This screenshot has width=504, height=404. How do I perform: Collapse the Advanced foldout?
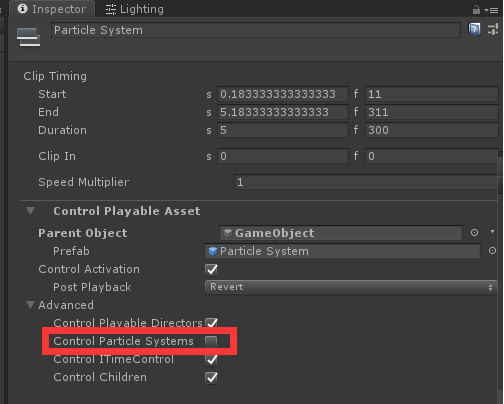[30, 305]
